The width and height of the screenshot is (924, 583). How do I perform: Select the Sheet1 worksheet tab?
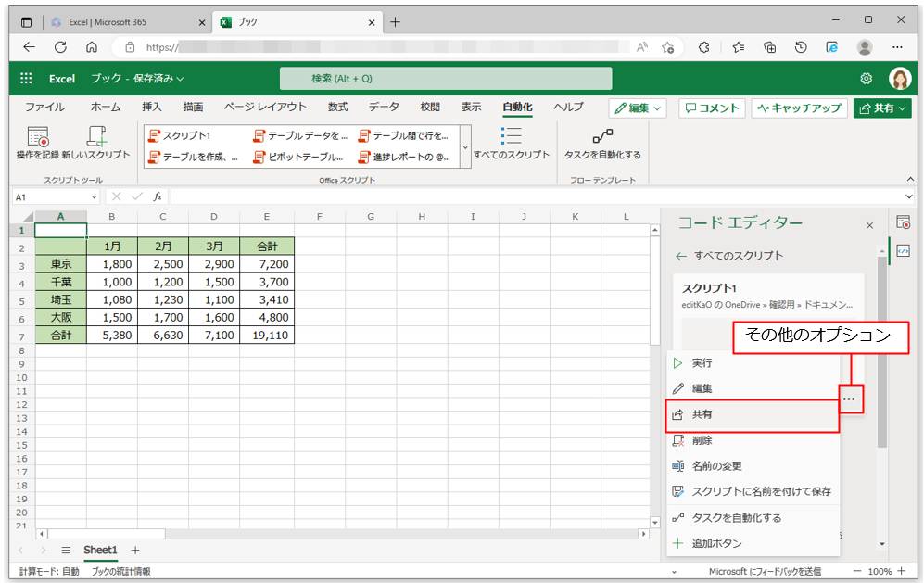click(x=101, y=551)
